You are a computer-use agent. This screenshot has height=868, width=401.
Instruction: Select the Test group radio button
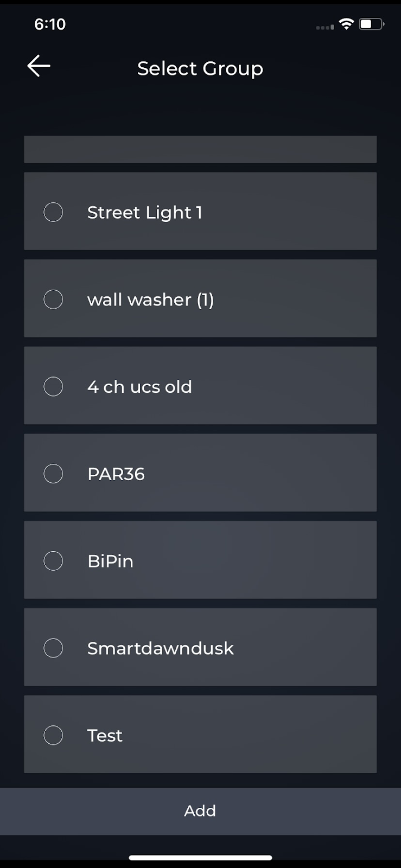pyautogui.click(x=53, y=736)
